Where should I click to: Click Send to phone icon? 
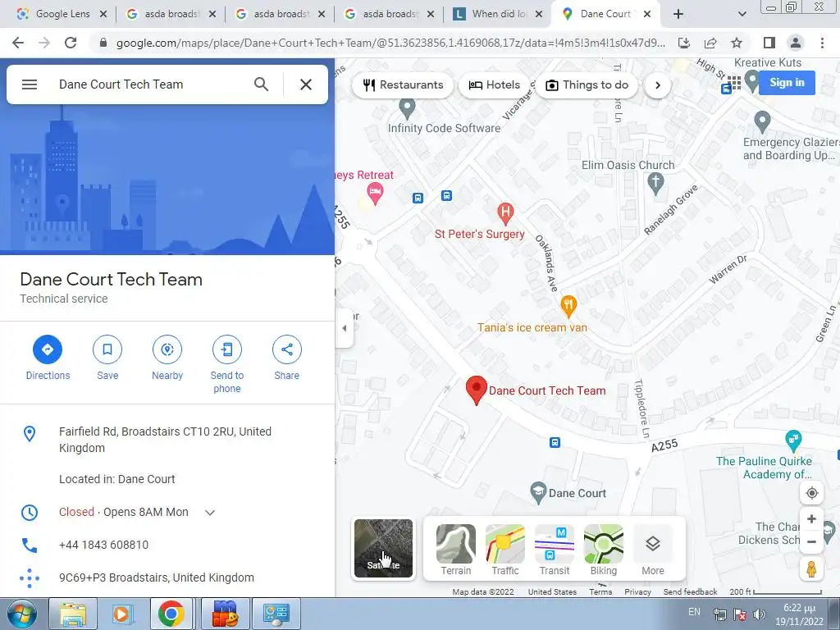pos(227,349)
